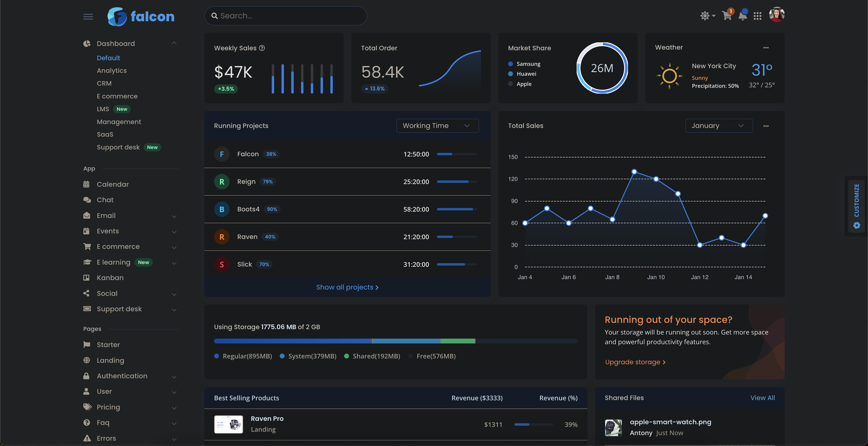Click the hamburger menu icon
This screenshot has height=446, width=868.
(88, 16)
